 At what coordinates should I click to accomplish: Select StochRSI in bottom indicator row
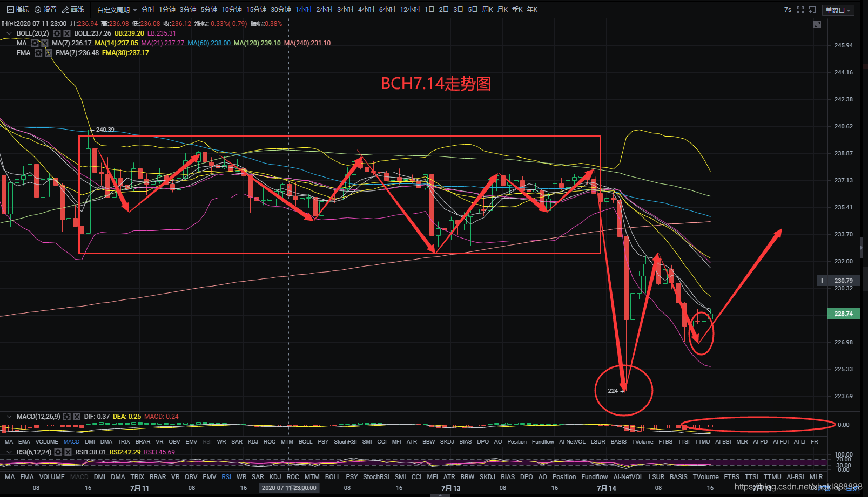(376, 477)
